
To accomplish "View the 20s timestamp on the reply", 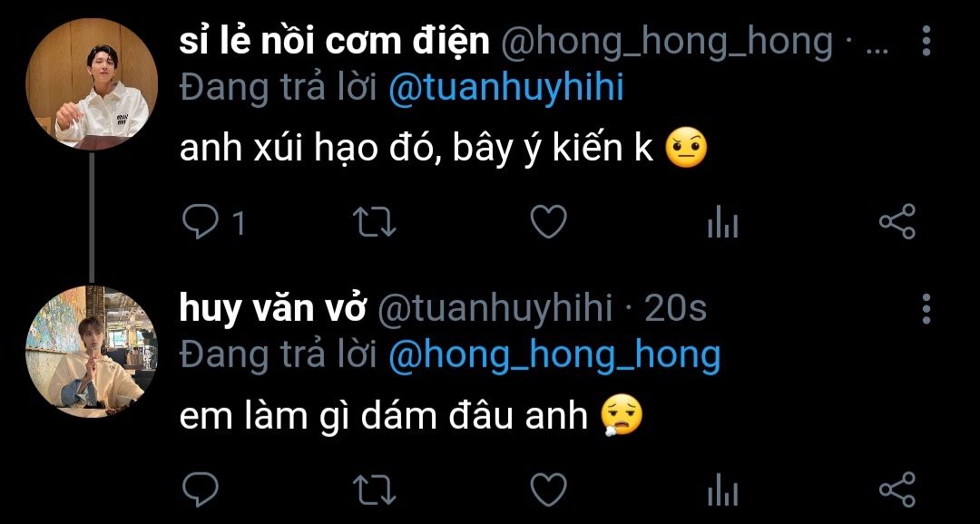I will coord(675,308).
